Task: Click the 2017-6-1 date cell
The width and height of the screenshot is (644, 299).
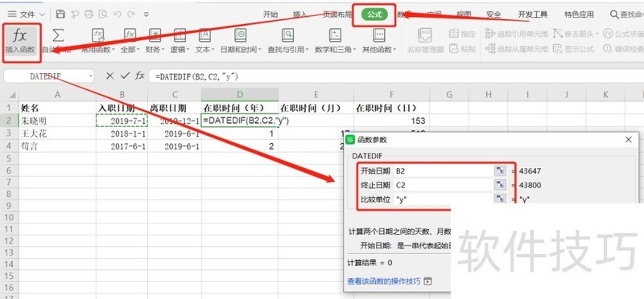Action: point(122,146)
